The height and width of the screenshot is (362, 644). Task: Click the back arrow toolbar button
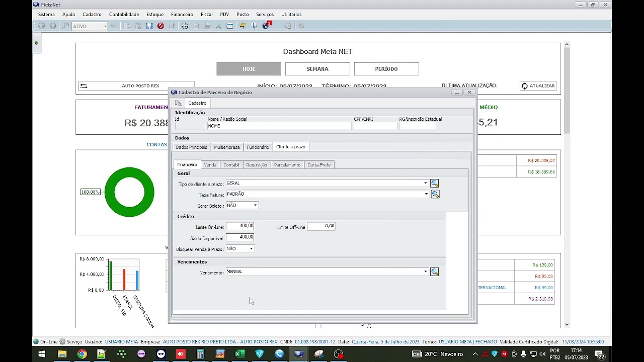pyautogui.click(x=41, y=26)
